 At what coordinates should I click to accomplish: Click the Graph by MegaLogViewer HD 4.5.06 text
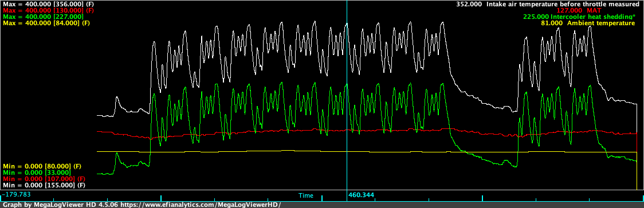60,205
